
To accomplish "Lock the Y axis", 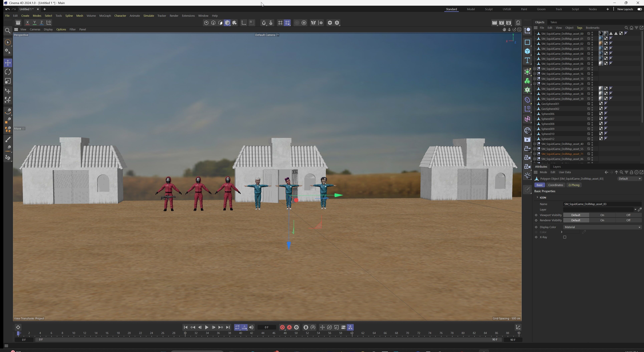I will pyautogui.click(x=35, y=23).
